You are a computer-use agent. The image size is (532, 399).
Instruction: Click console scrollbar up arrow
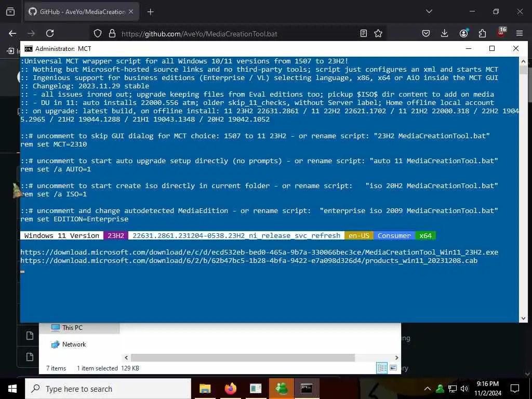[523, 61]
